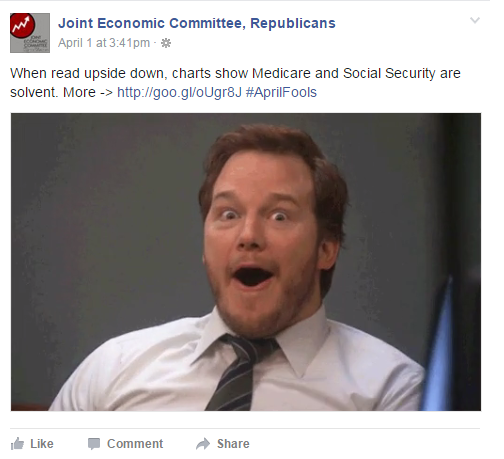
Task: Click the post privacy gear icon
Action: coord(166,43)
